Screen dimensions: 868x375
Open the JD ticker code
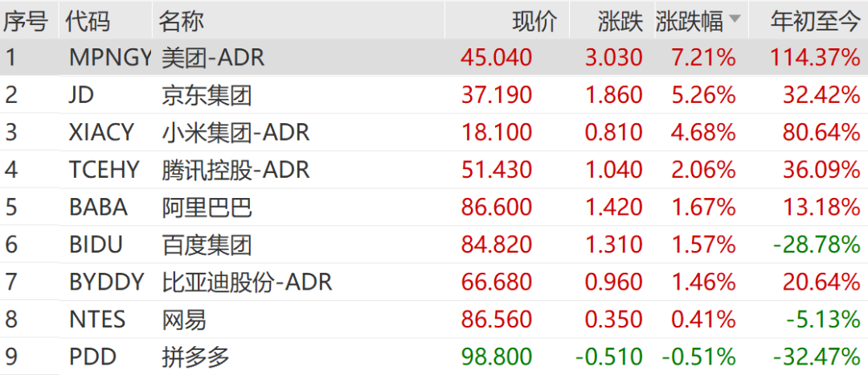[81, 96]
